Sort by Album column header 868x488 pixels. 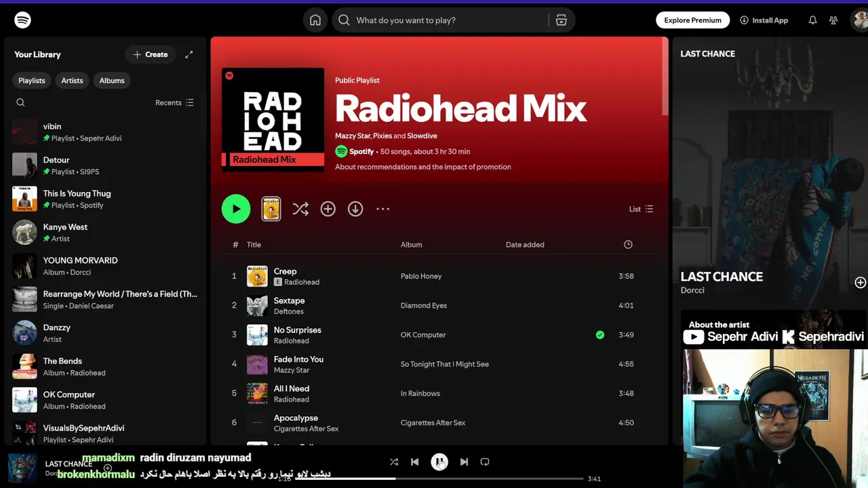411,245
